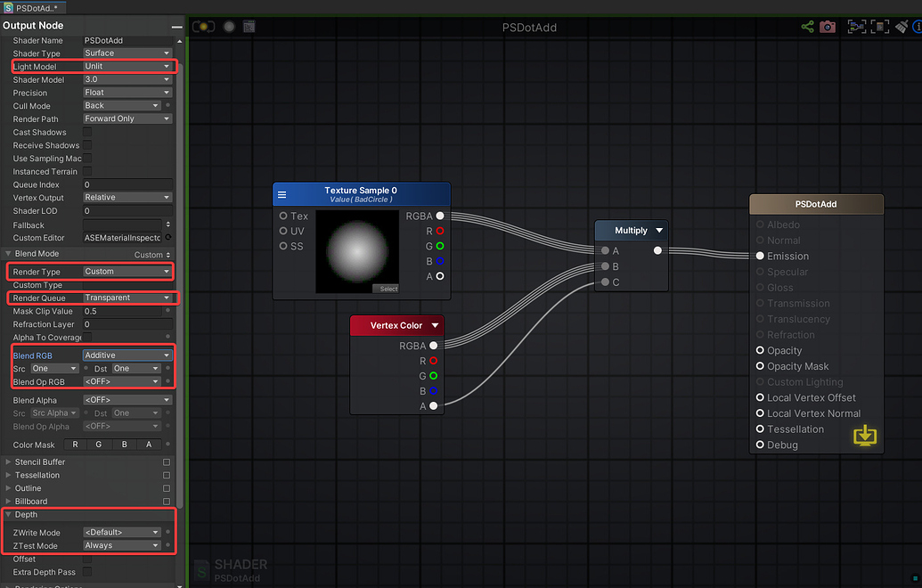Open the Light Model dropdown
Image resolution: width=922 pixels, height=588 pixels.
pyautogui.click(x=126, y=66)
